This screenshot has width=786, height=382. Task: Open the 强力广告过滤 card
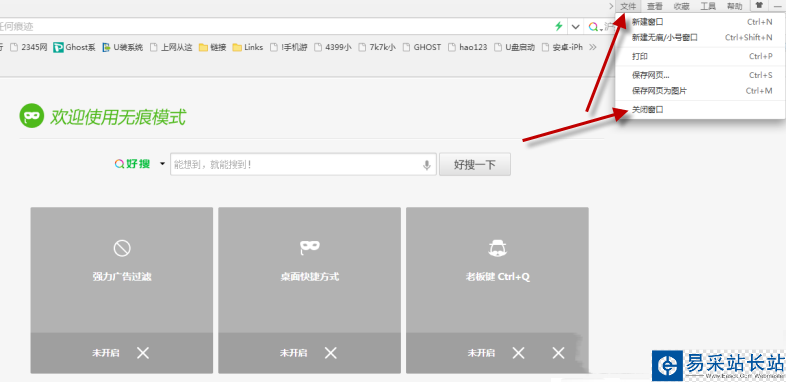click(x=122, y=290)
